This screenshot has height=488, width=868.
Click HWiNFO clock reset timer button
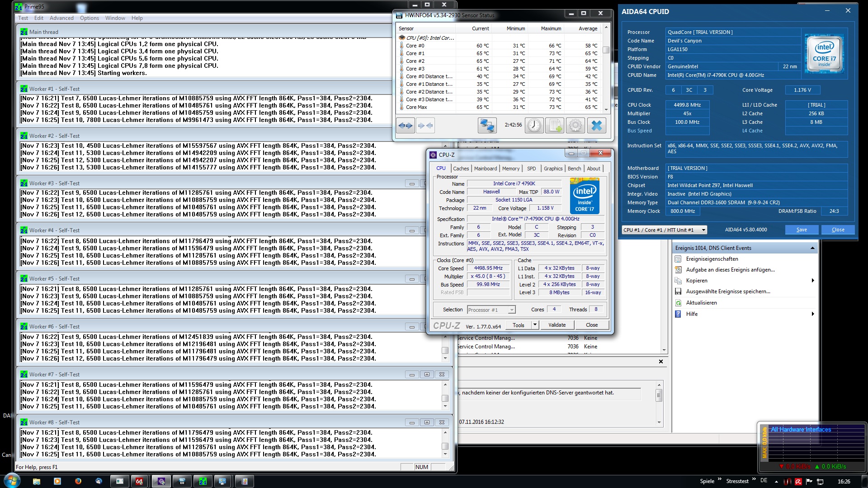(534, 126)
